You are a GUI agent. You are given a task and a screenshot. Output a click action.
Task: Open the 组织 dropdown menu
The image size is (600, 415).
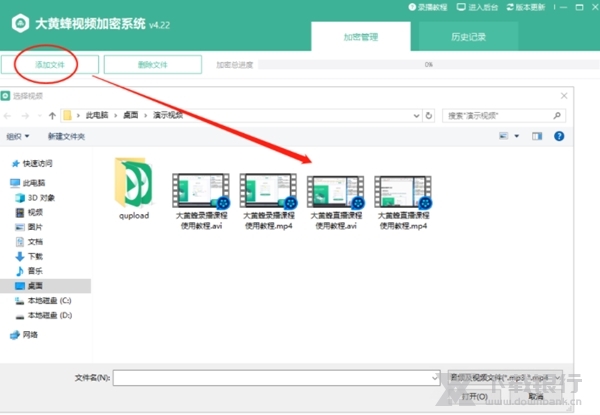pyautogui.click(x=18, y=136)
